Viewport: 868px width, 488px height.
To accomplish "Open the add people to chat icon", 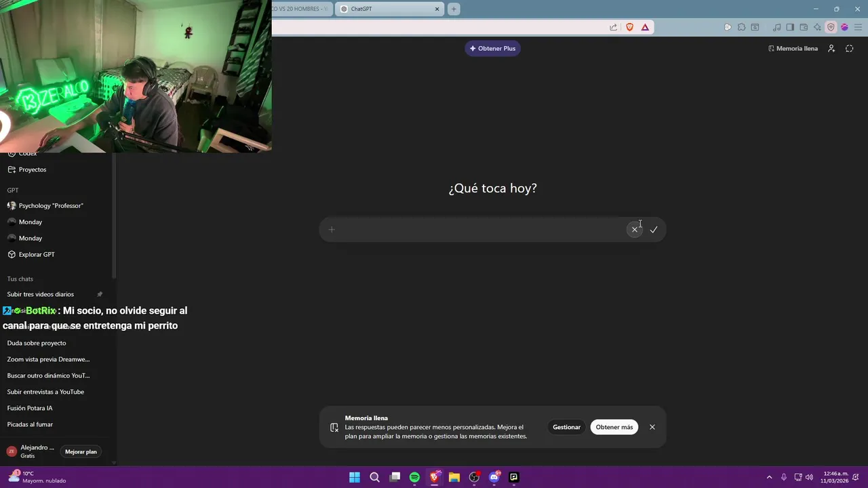I will pos(831,49).
